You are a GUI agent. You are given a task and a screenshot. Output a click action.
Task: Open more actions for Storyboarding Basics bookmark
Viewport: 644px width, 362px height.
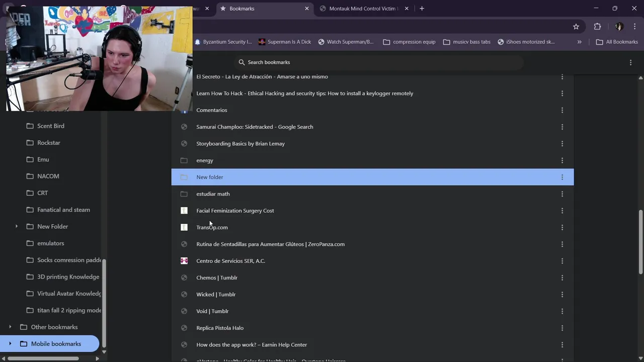point(562,143)
